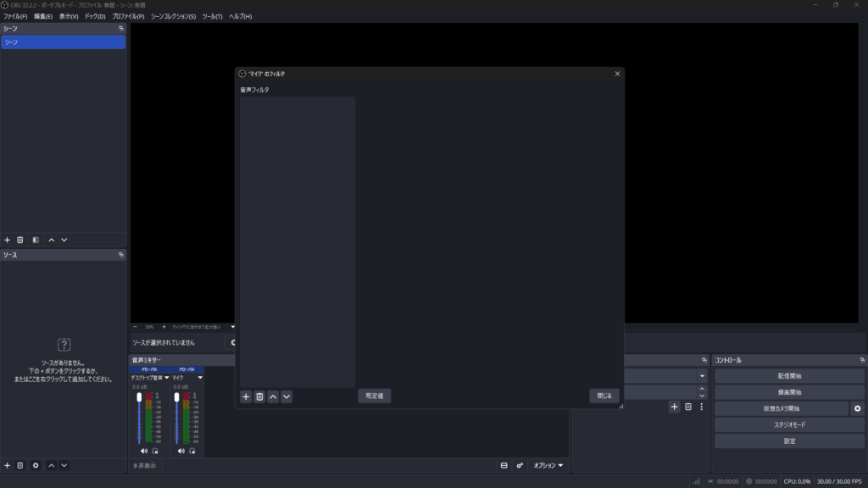Screen dimensions: 868x488
Task: Toggle audio mixer layout icon
Action: [x=504, y=466]
